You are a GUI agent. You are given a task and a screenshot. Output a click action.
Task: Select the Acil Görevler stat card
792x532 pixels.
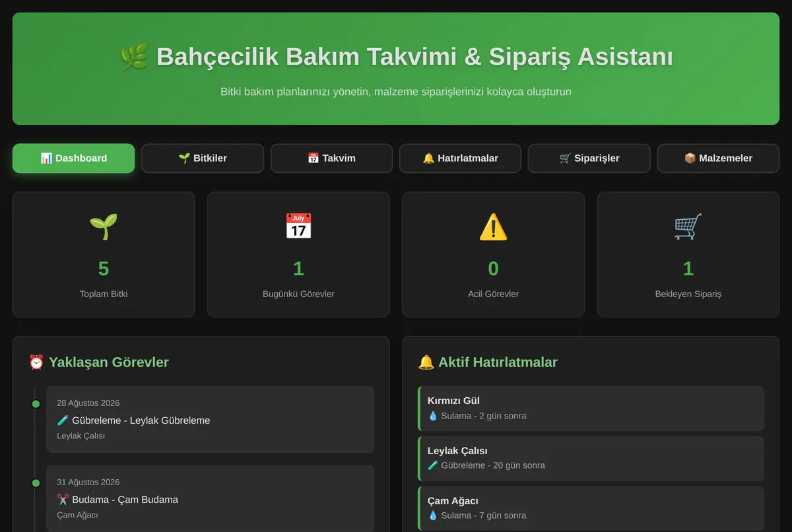coord(493,255)
